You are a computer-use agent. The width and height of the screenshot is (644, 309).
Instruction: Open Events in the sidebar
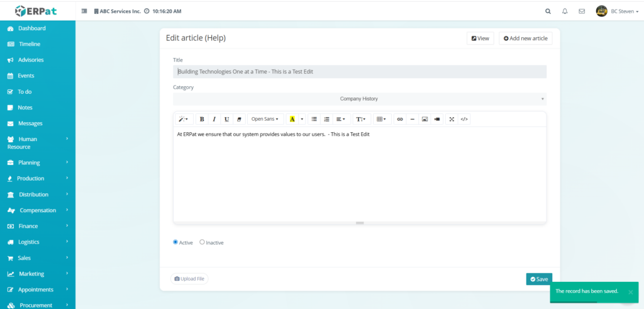[38, 76]
